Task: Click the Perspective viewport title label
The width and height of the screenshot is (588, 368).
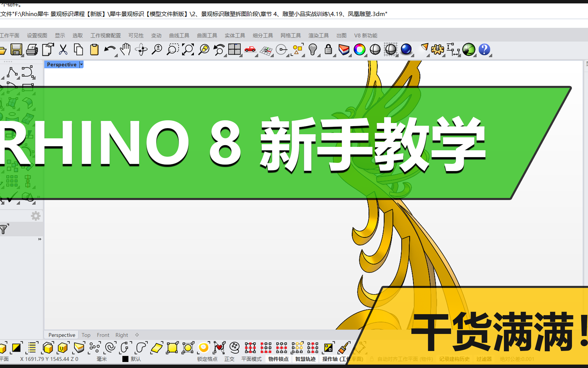Action: (x=62, y=64)
